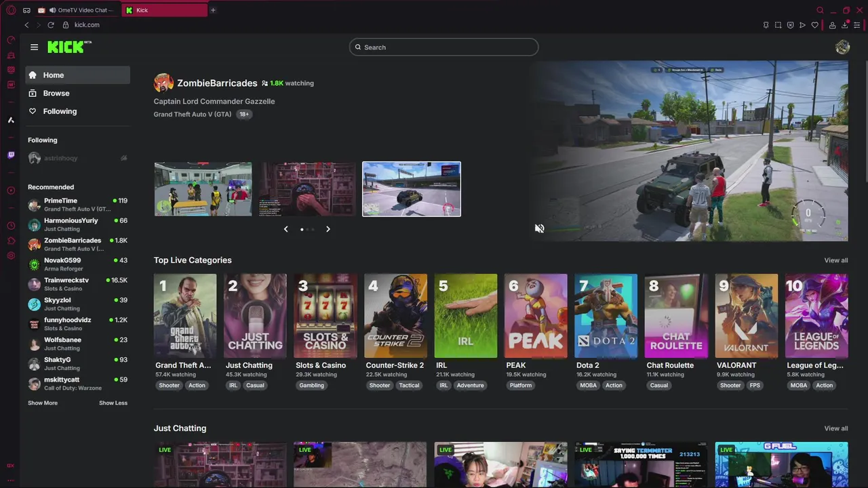Go to previous featured stream with left arrow
This screenshot has height=488, width=868.
tap(285, 229)
